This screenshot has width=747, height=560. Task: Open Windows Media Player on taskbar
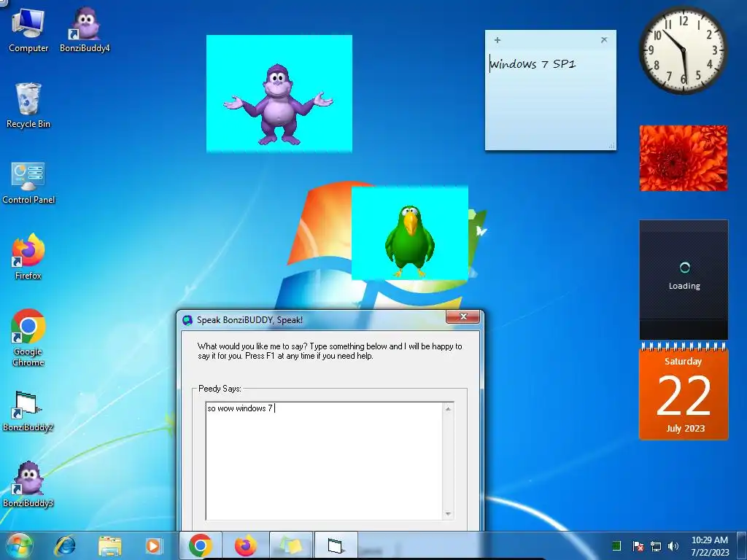(x=153, y=545)
